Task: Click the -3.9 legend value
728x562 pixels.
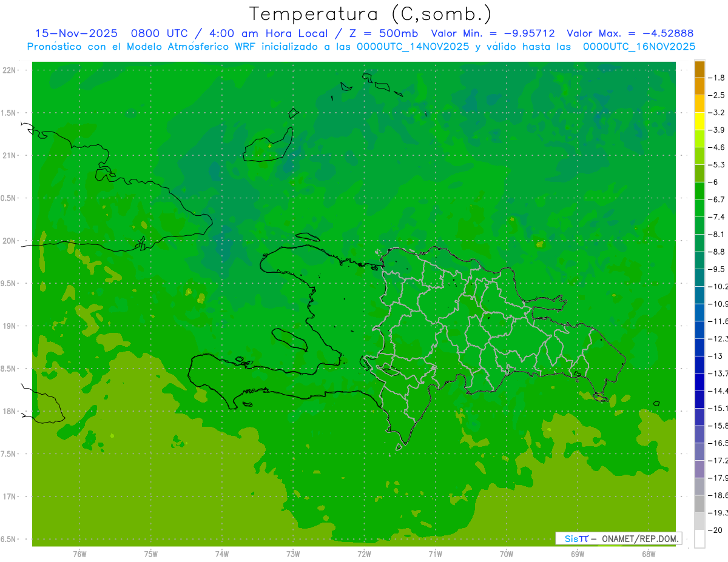Action: click(716, 130)
